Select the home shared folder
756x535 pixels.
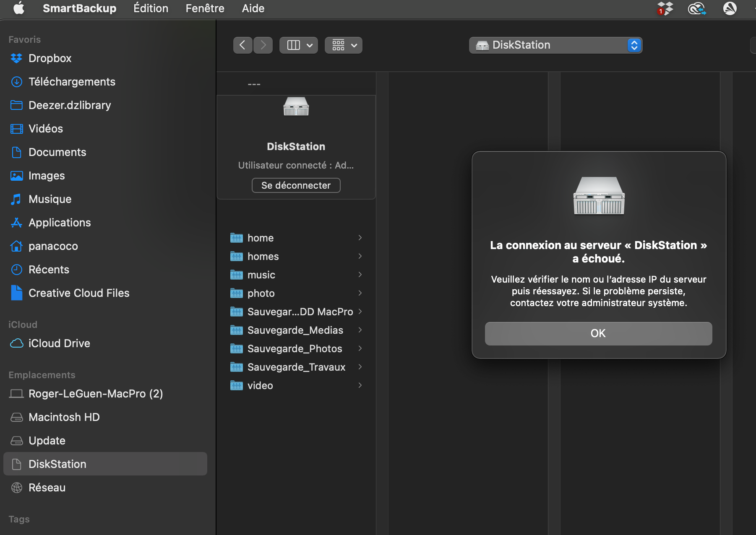coord(296,238)
